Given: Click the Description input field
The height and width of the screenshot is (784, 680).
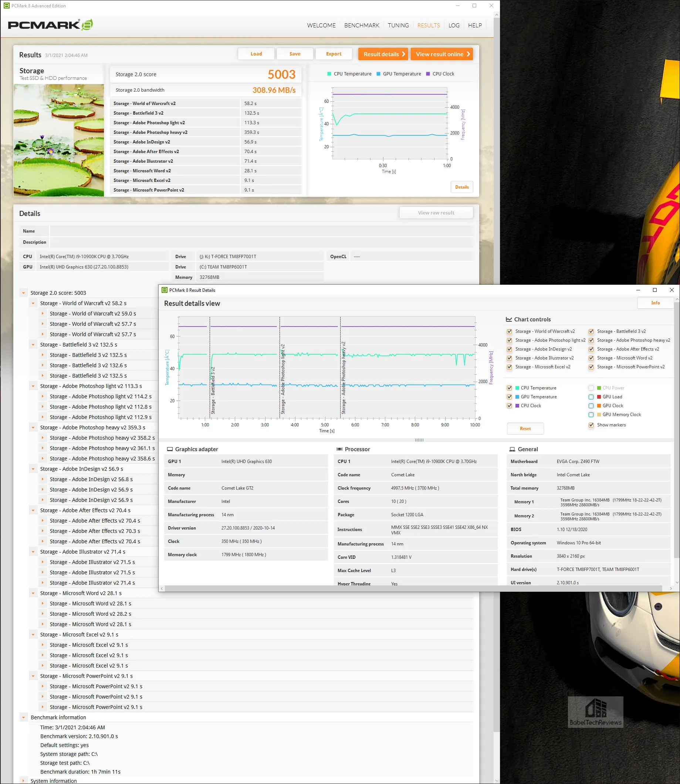Looking at the screenshot, I should [261, 242].
